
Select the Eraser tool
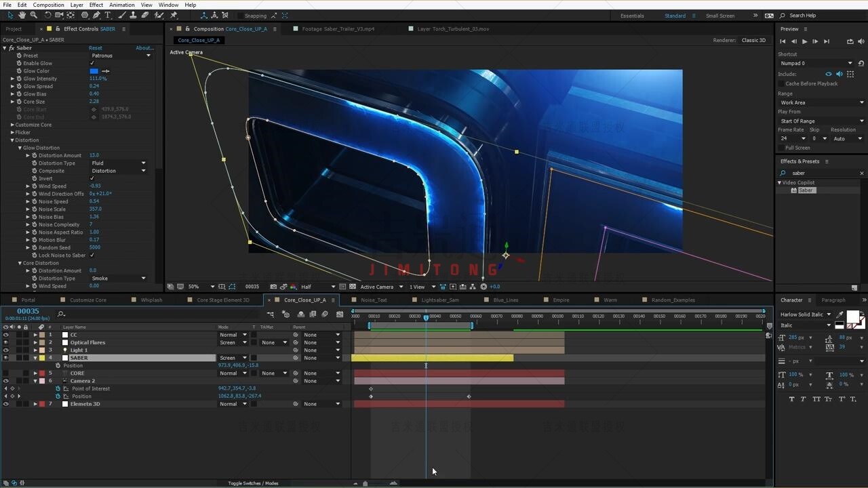pyautogui.click(x=145, y=15)
